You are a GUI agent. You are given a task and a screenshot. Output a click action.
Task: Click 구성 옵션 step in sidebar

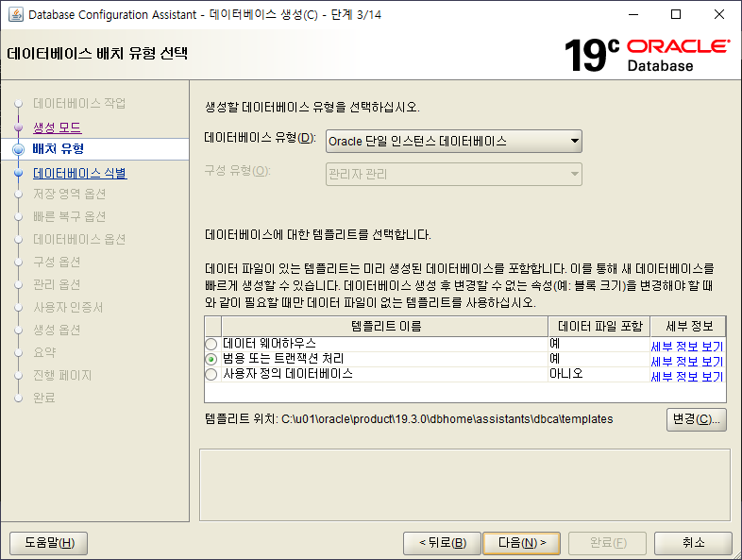(x=57, y=263)
